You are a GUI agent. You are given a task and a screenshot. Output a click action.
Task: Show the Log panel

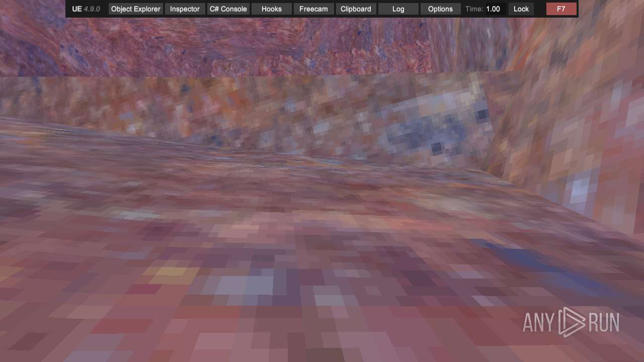398,9
